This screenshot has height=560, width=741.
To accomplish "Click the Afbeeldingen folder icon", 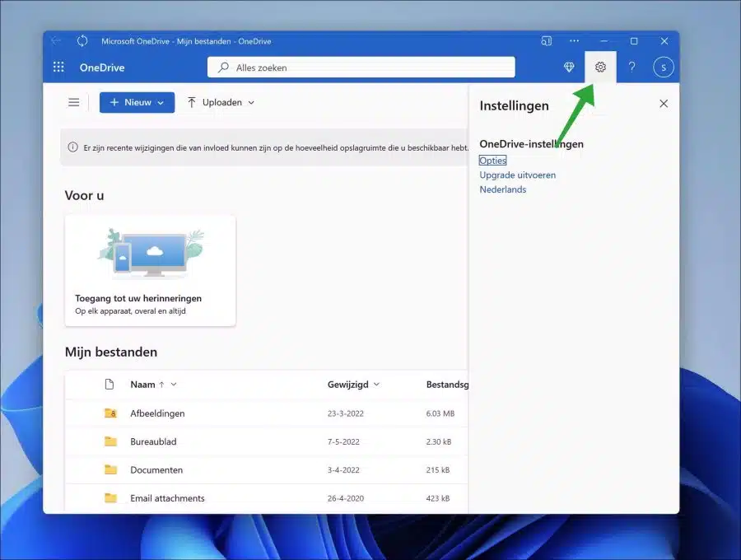I will tap(110, 413).
